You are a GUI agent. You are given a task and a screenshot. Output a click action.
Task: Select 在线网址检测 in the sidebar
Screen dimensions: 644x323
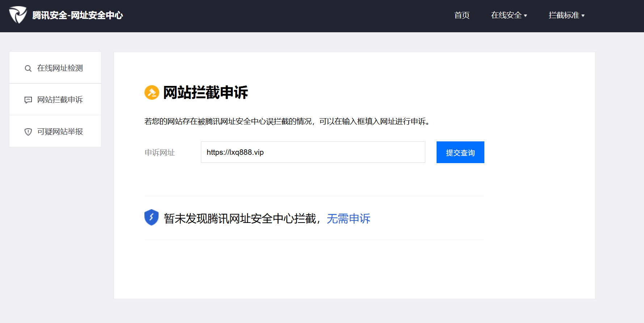[x=55, y=68]
